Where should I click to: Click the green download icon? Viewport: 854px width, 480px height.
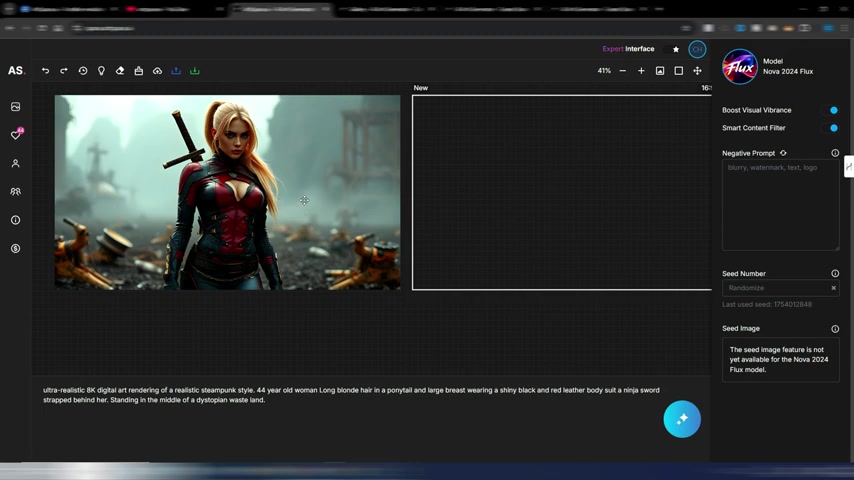pos(194,71)
